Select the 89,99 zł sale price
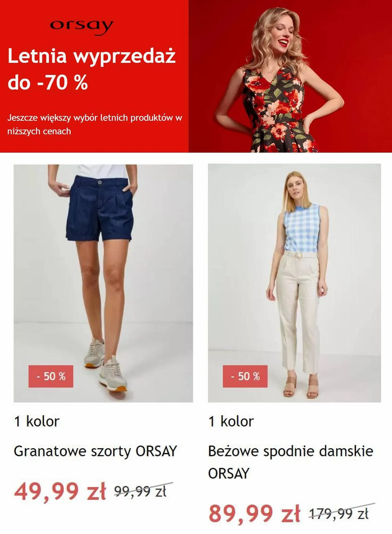 255,514
